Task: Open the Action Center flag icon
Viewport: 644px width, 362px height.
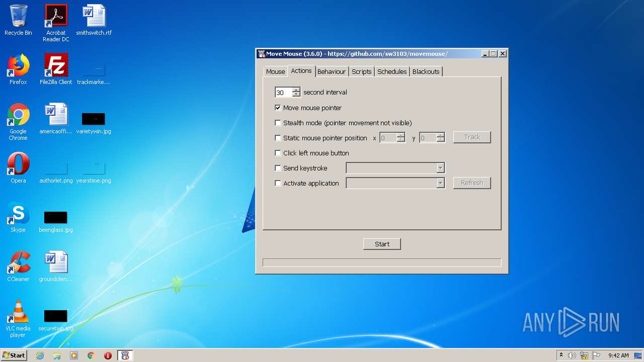Action: coord(596,355)
